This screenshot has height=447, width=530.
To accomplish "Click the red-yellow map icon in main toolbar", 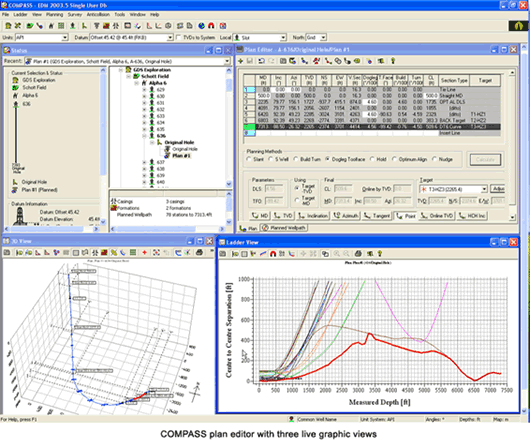I will [106, 26].
